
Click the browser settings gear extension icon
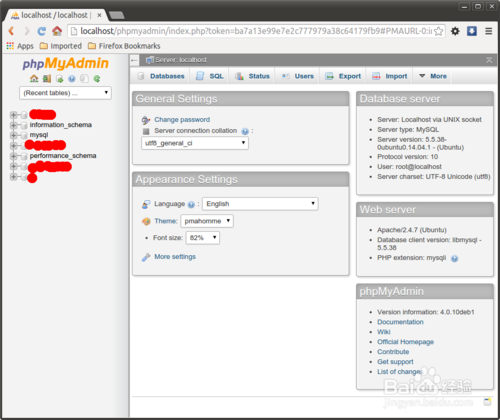coord(455,31)
